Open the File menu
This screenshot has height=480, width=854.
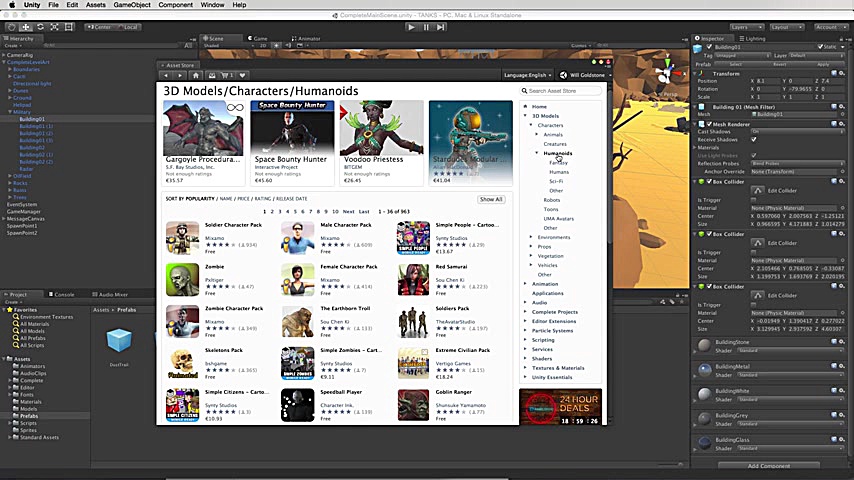click(53, 5)
